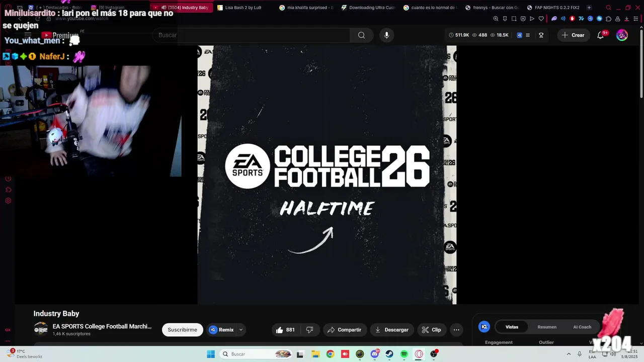The height and width of the screenshot is (362, 644).
Task: Open File Explorer from the taskbar
Action: (x=315, y=354)
